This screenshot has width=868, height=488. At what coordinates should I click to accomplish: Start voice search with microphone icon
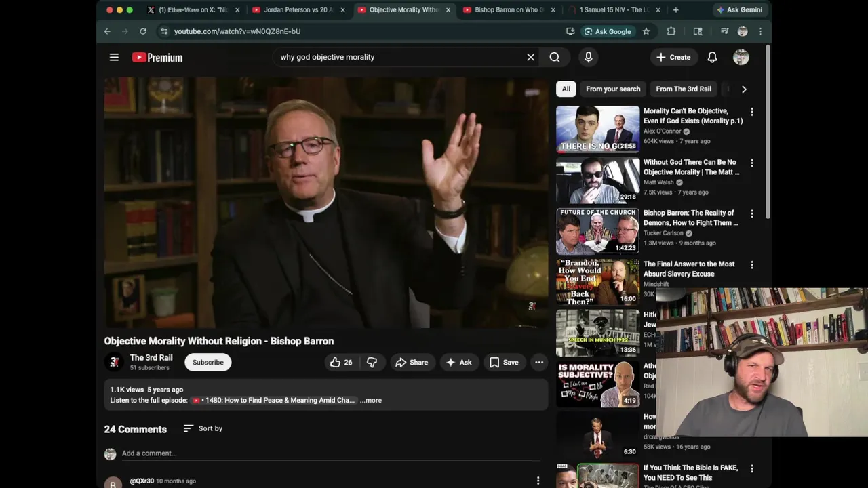click(588, 57)
